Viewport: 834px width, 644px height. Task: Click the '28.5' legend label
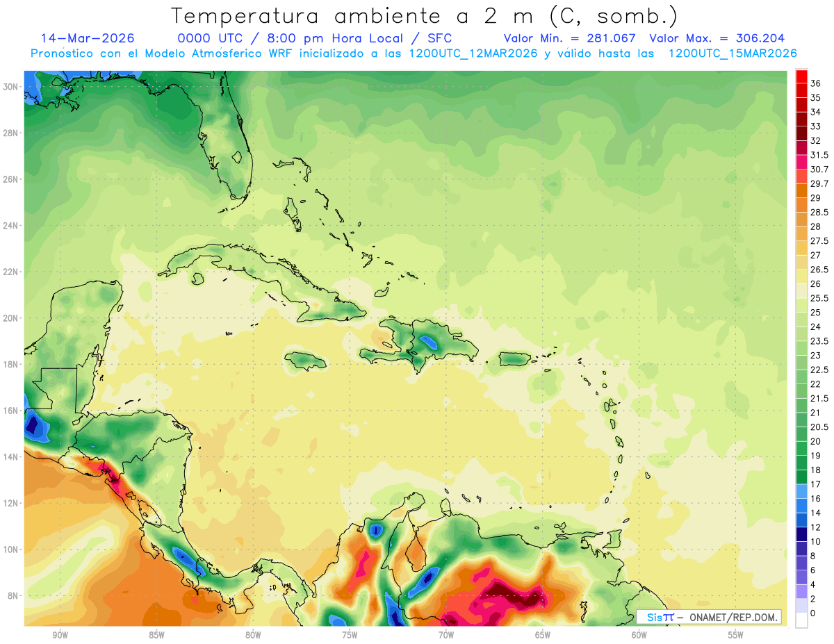tap(819, 212)
